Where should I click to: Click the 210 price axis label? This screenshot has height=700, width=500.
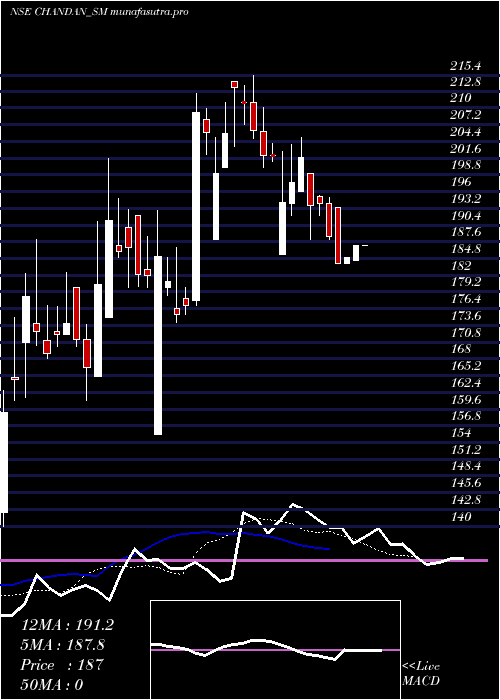[x=461, y=98]
